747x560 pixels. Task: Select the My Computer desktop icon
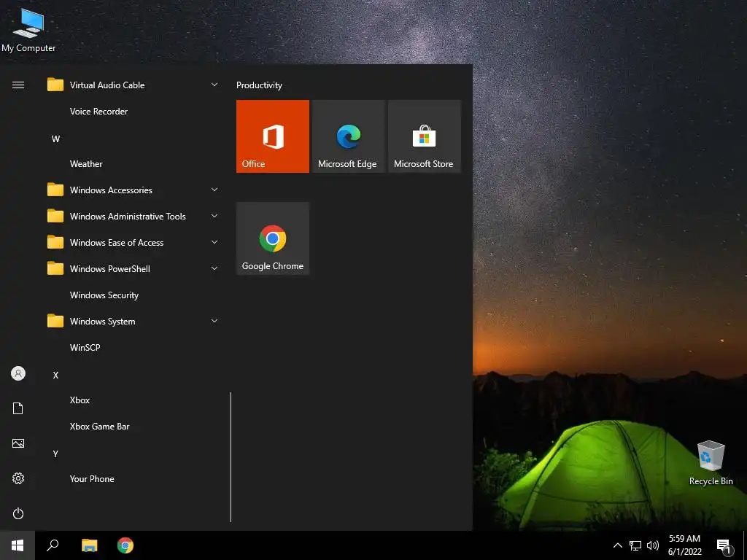(28, 29)
